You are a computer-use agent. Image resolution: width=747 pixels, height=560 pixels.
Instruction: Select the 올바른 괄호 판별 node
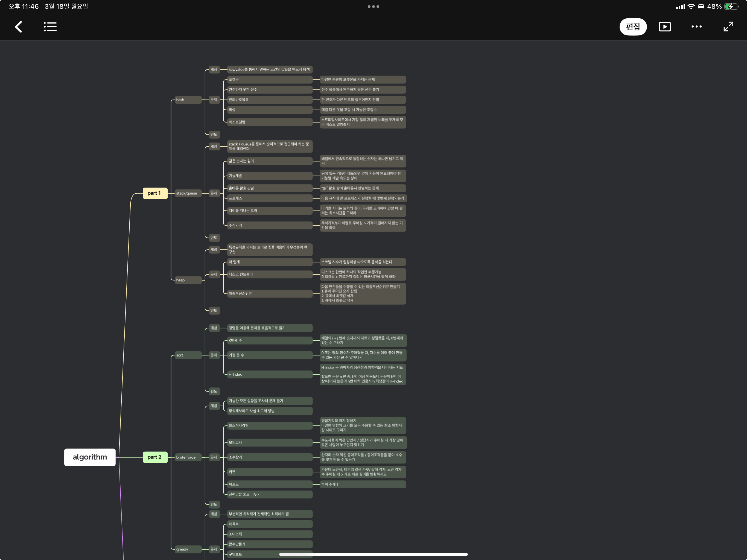tap(270, 188)
